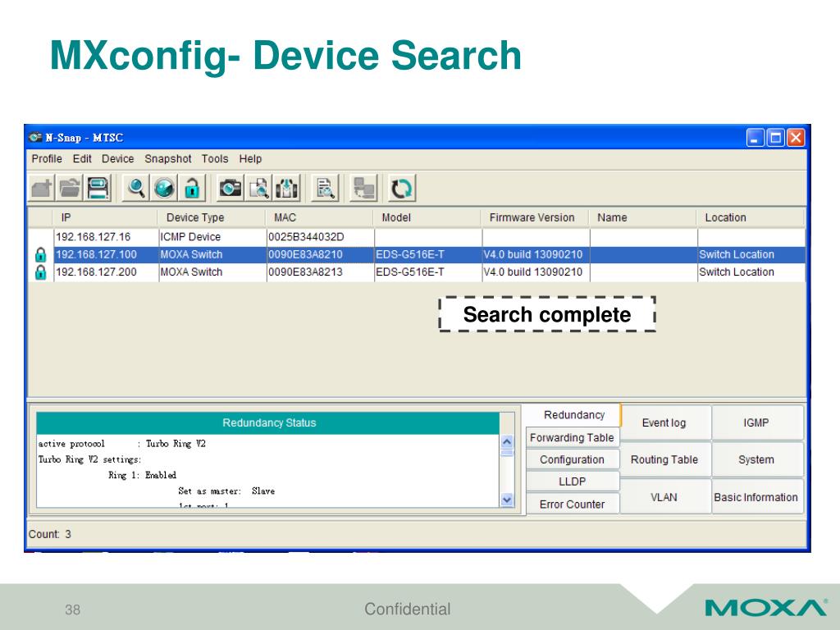The width and height of the screenshot is (840, 630).
Task: Switch to the Redundancy tab
Action: (573, 415)
